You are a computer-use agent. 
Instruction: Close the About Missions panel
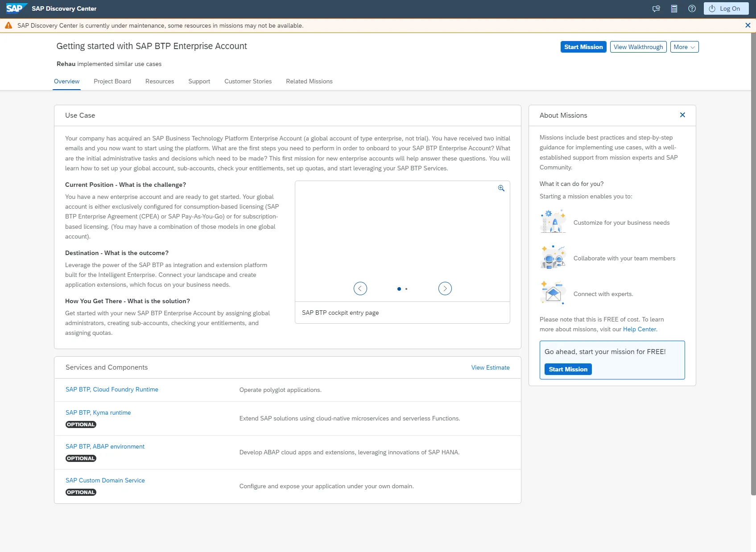coord(682,115)
